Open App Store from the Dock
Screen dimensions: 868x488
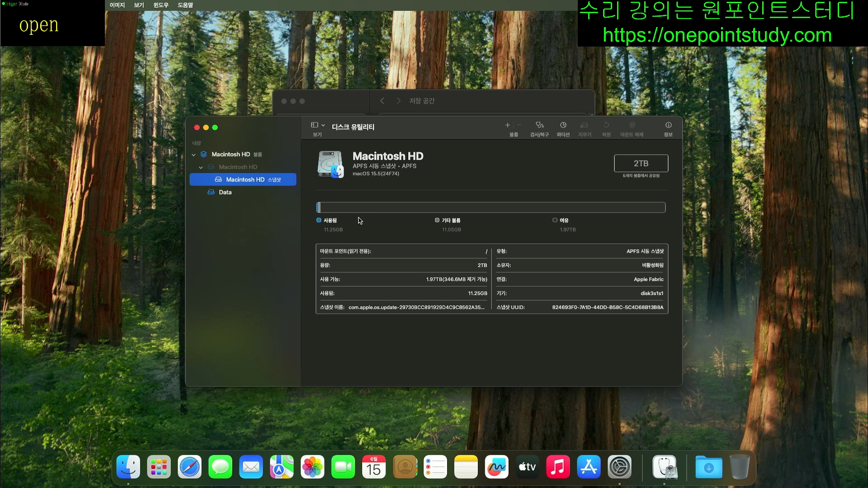click(589, 467)
